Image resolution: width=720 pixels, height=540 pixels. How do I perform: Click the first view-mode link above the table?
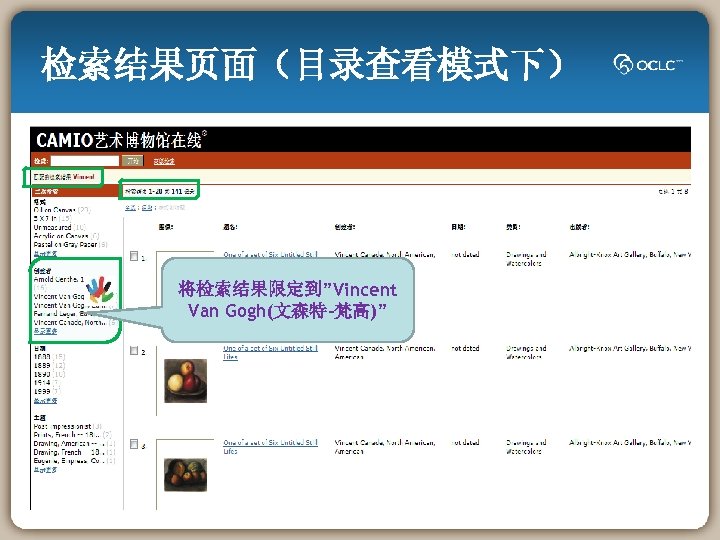pyautogui.click(x=130, y=208)
